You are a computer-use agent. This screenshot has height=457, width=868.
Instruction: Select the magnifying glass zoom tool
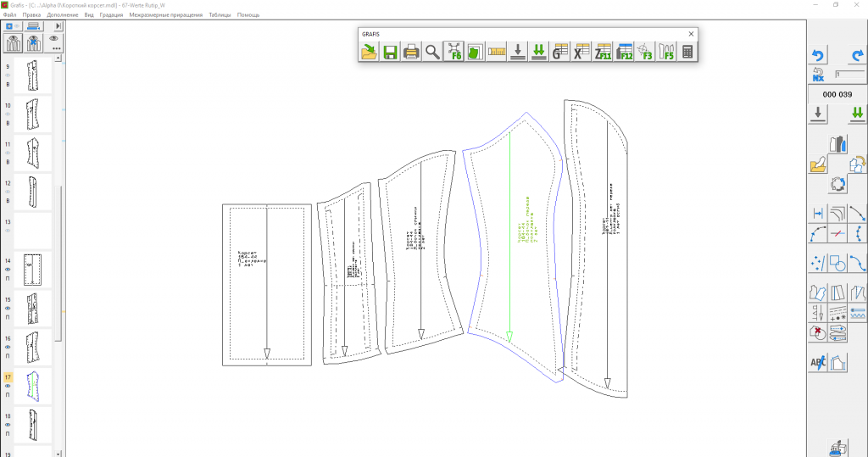point(432,53)
